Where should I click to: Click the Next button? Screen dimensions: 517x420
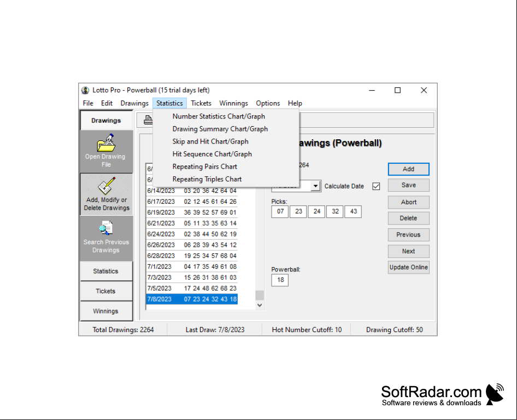[x=409, y=251]
